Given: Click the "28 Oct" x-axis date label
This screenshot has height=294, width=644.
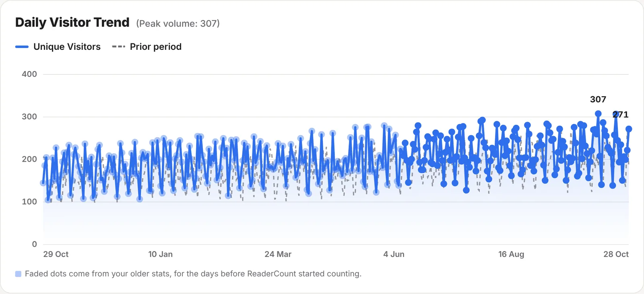Looking at the screenshot, I should (x=616, y=254).
